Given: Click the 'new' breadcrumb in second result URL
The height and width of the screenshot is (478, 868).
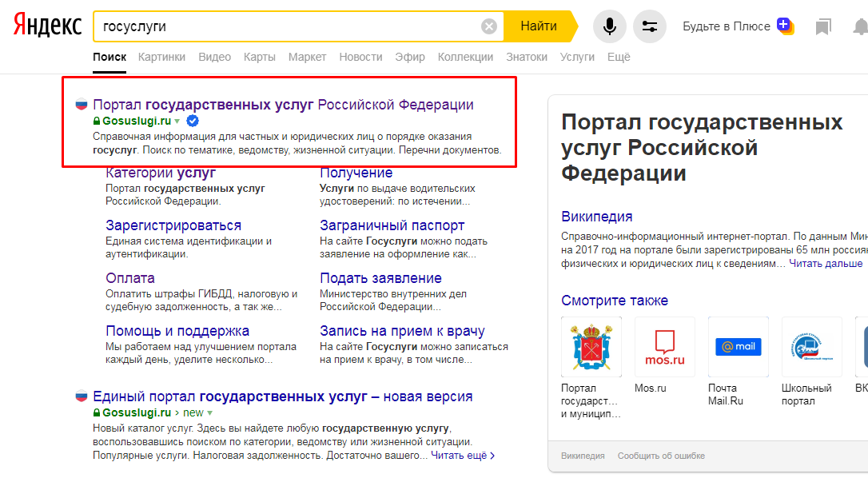Looking at the screenshot, I should tap(193, 412).
